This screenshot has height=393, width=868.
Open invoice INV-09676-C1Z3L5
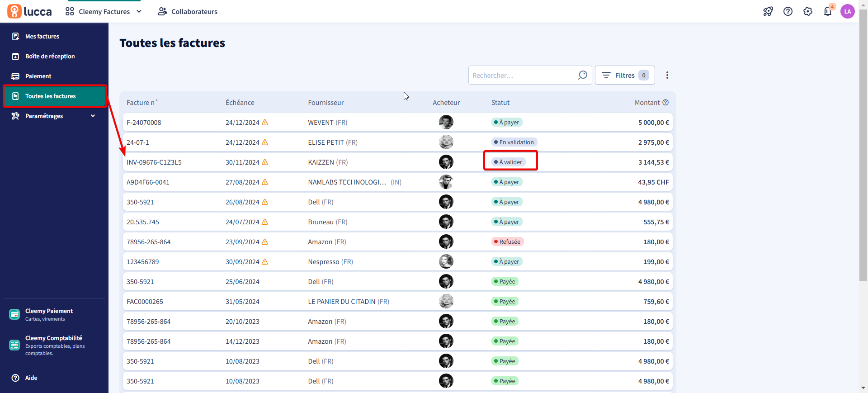click(154, 162)
